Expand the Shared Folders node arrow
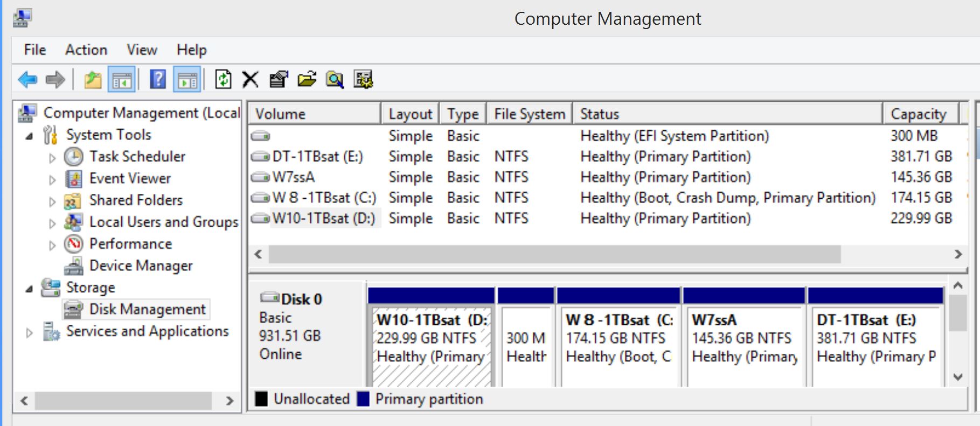980x426 pixels. pos(52,202)
